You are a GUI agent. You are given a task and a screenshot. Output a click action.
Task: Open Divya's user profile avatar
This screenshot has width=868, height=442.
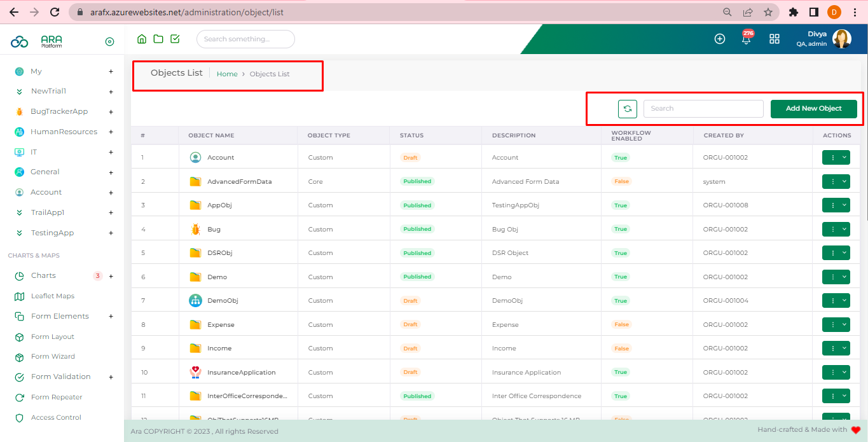pos(841,39)
